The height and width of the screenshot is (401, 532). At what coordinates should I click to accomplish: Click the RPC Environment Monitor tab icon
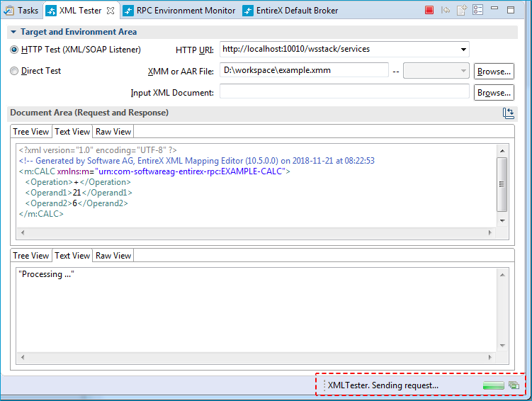click(128, 11)
